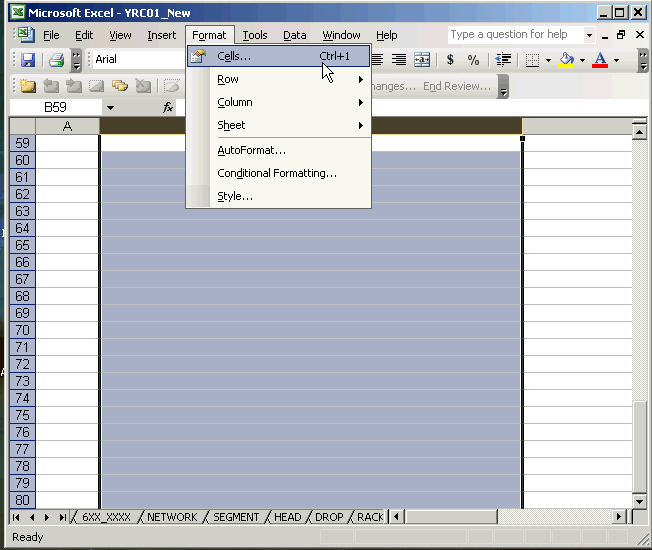Open the Help menu
The image size is (652, 550).
pos(387,35)
